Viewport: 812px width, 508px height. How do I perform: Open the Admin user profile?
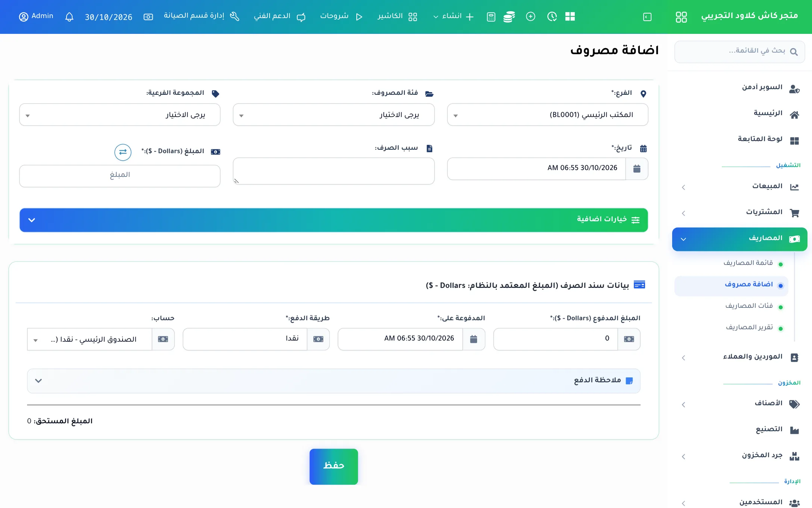pyautogui.click(x=36, y=17)
